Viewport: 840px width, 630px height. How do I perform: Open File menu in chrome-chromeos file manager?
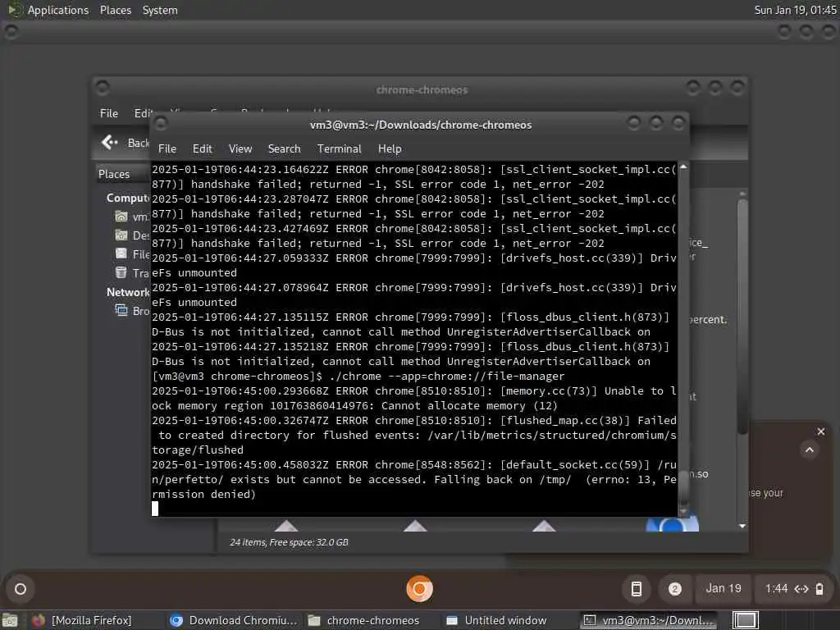(109, 113)
